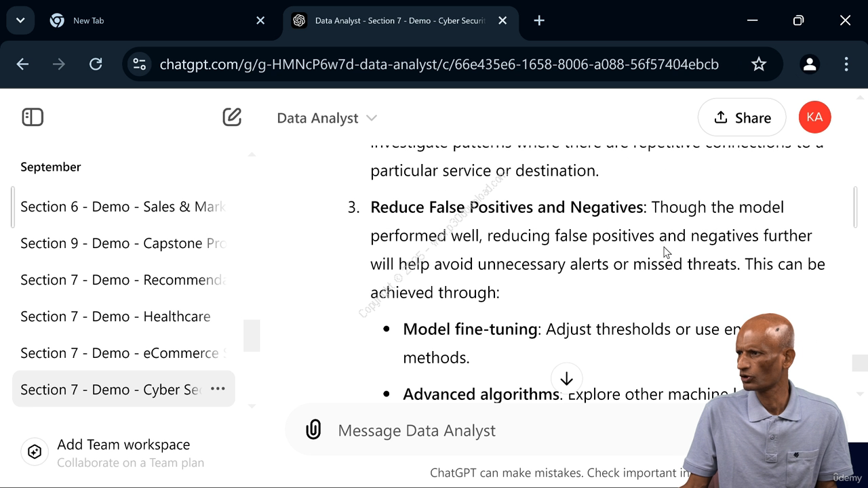Open Chrome profile icon
The image size is (868, 488).
pyautogui.click(x=810, y=64)
